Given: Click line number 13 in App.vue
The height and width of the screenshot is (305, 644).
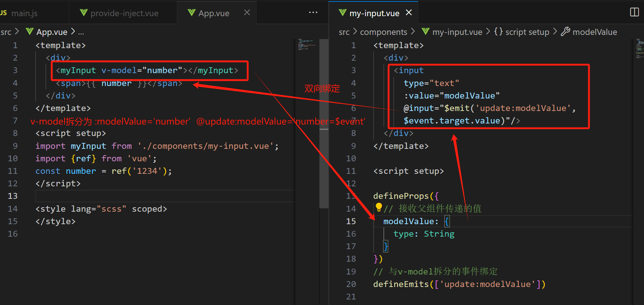Looking at the screenshot, I should tap(13, 196).
